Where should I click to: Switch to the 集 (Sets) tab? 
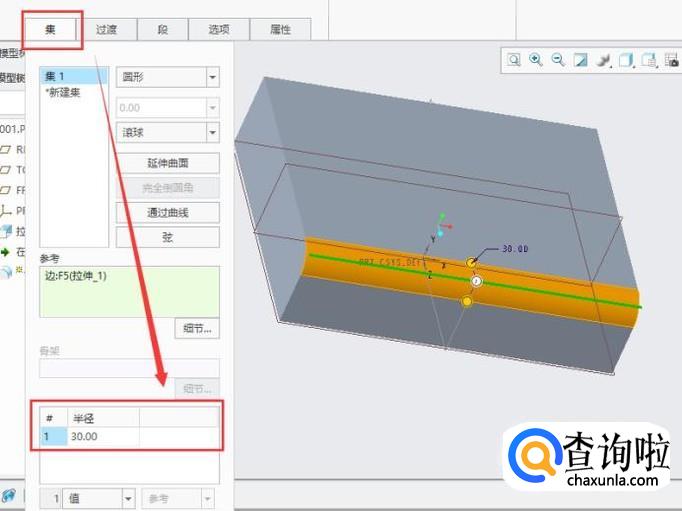[x=50, y=30]
